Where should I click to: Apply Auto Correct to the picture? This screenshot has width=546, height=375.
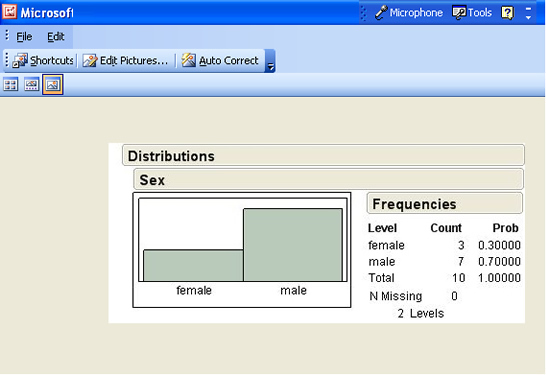point(220,61)
